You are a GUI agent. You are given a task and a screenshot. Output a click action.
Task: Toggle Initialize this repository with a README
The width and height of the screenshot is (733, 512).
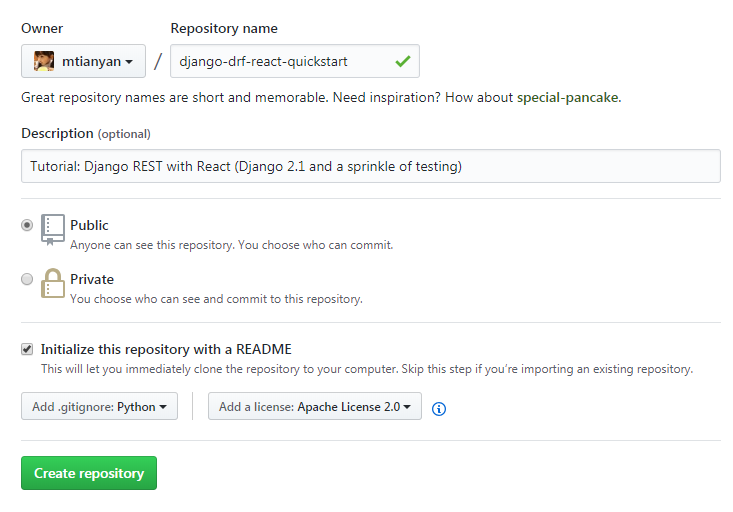(x=27, y=349)
